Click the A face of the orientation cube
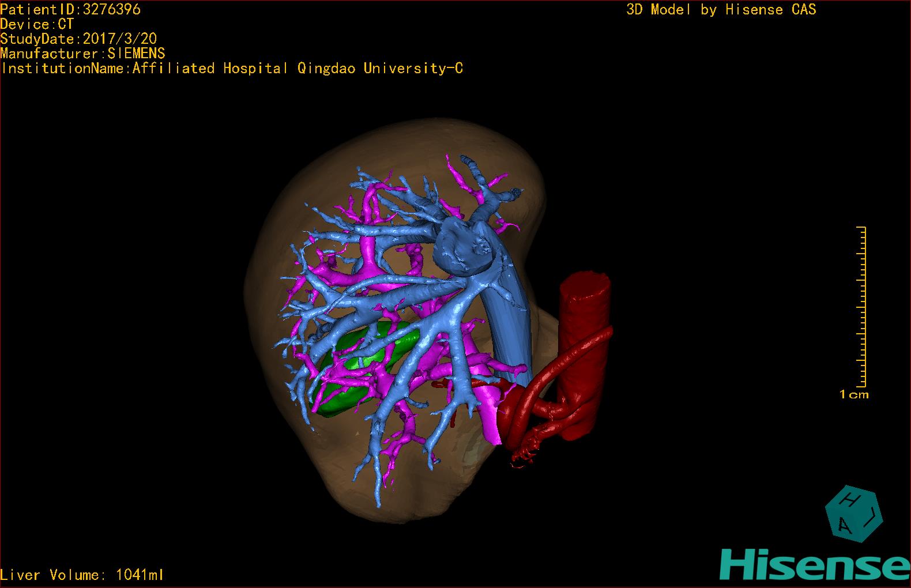The width and height of the screenshot is (911, 588). coord(844,524)
